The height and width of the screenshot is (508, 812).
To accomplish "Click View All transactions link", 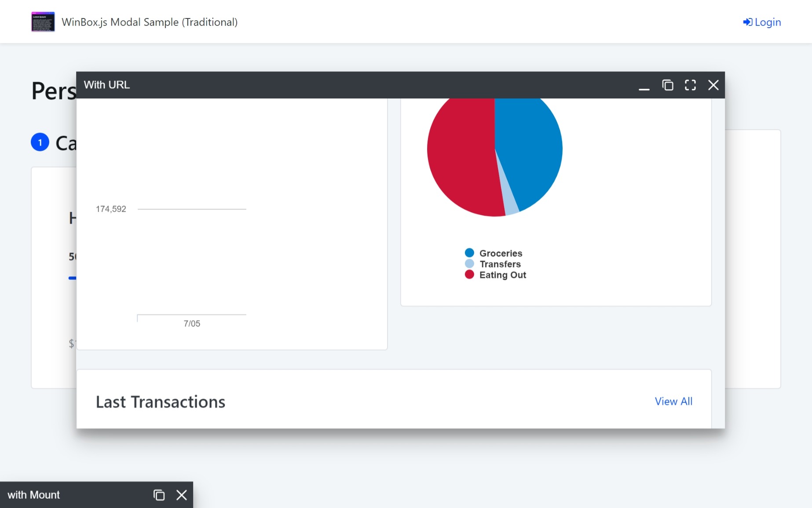I will 673,401.
